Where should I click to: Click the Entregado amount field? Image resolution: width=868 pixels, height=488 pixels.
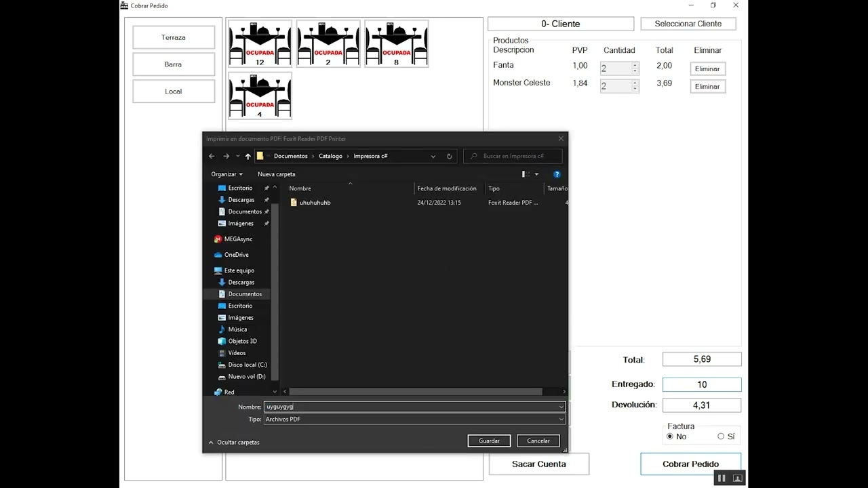[x=702, y=384]
